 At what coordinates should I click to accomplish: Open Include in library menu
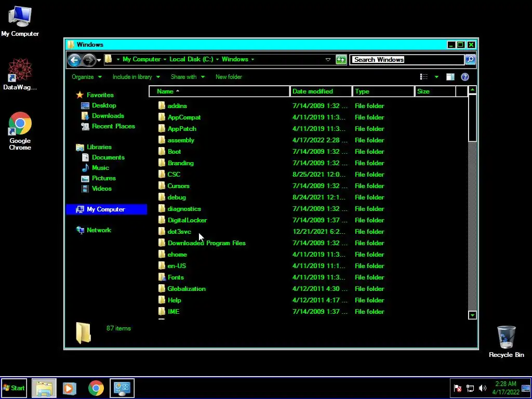(136, 77)
